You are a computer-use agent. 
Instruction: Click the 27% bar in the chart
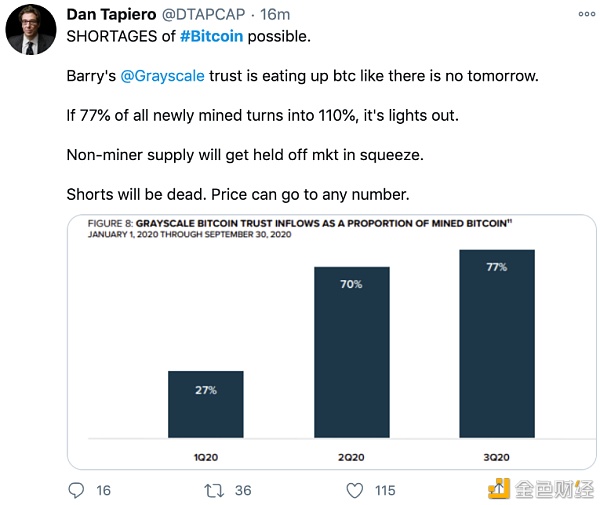click(205, 404)
